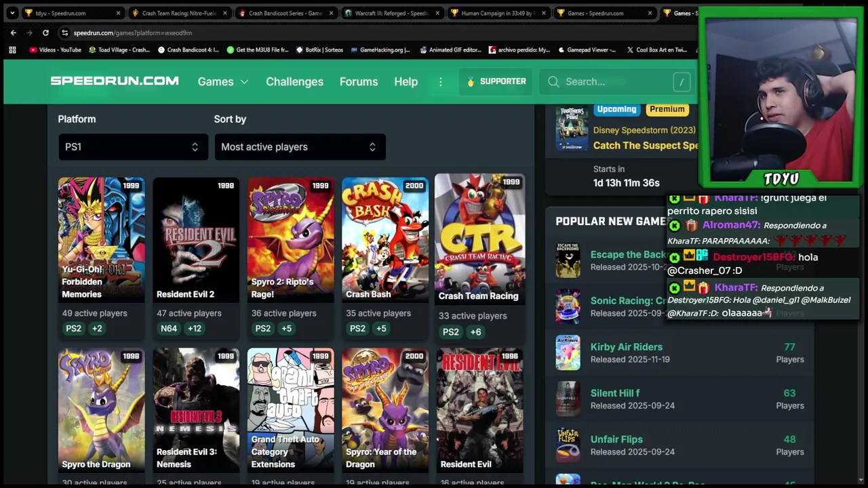
Task: Click the N64 platform tag under Resident Evil 2
Action: pyautogui.click(x=169, y=329)
